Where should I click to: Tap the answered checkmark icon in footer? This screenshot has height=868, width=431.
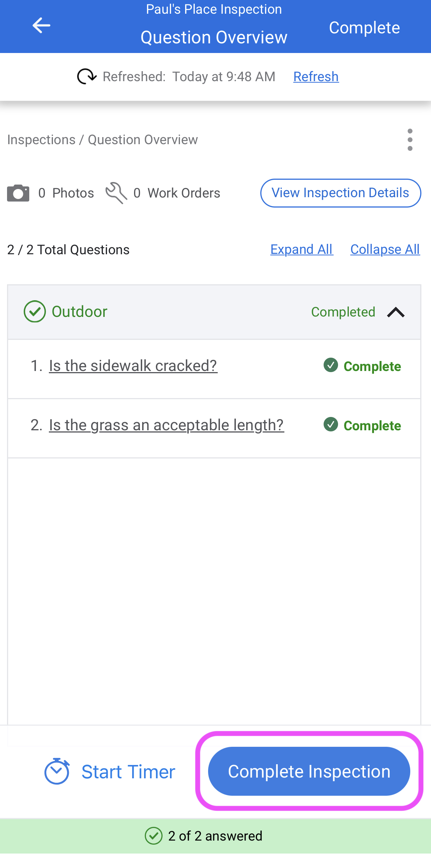[x=153, y=836]
